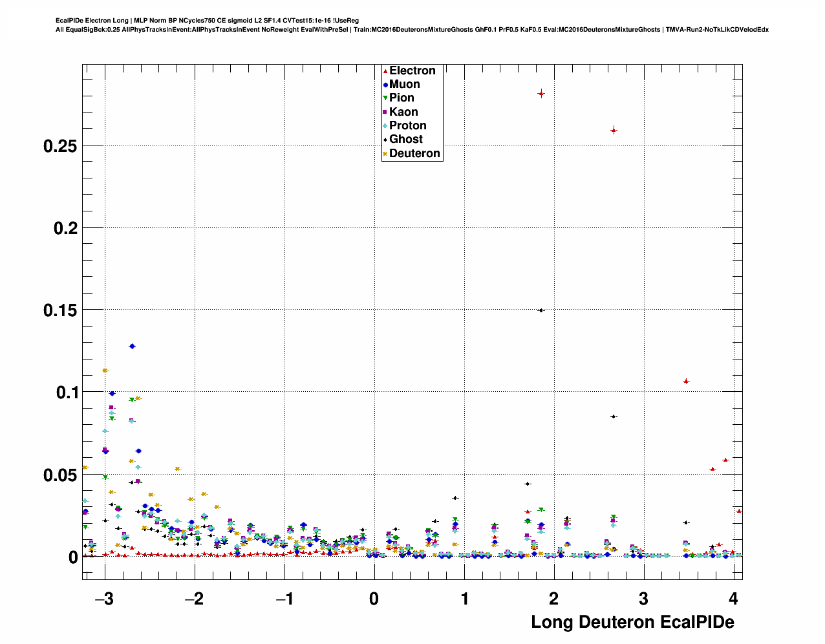Screen dimensions: 825x644
Task: Pick the red Electron point near 0.105
Action: pos(686,381)
